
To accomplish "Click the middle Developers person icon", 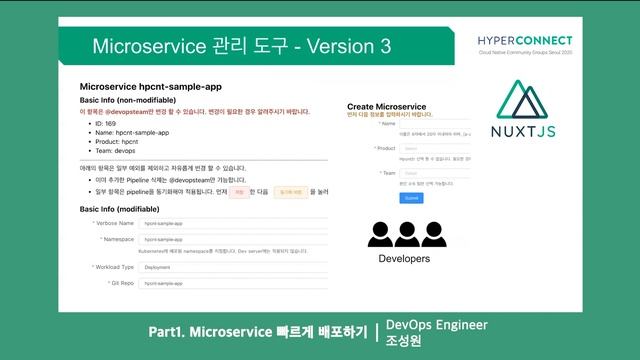I will (x=407, y=234).
